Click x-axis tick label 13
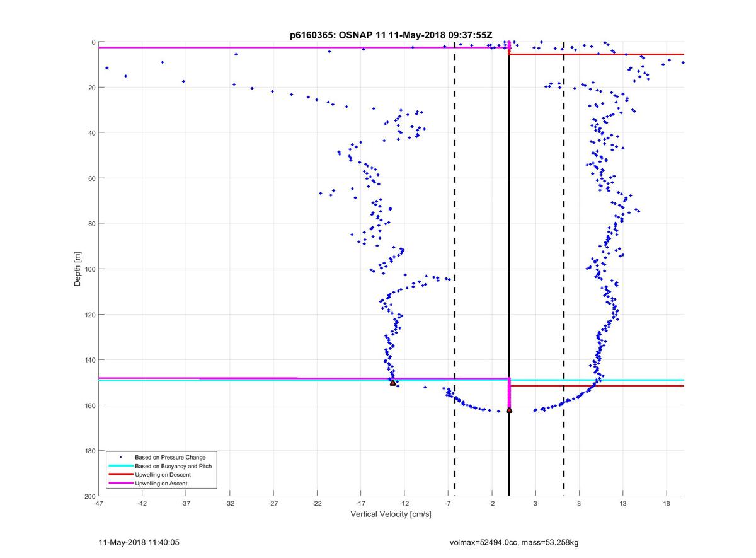This screenshot has height=558, width=756. pyautogui.click(x=622, y=504)
